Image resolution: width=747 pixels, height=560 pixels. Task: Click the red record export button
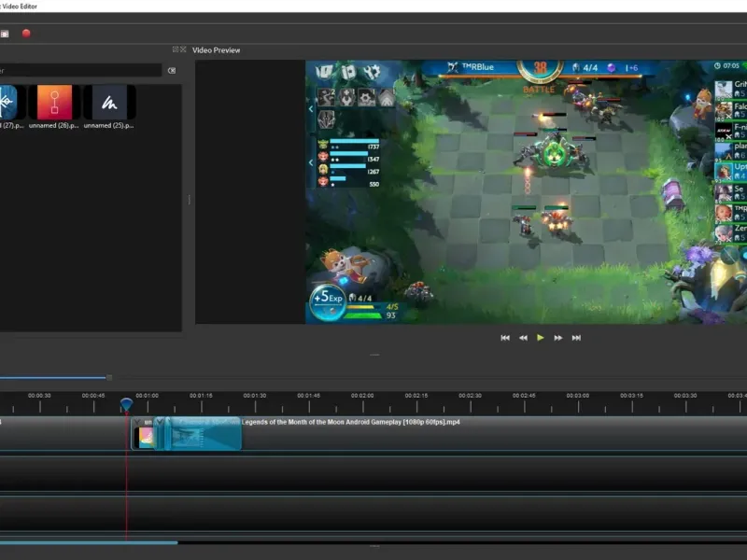tap(26, 34)
